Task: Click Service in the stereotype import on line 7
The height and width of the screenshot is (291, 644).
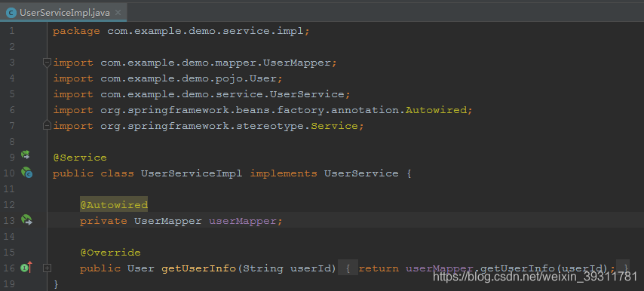Action: [x=334, y=126]
